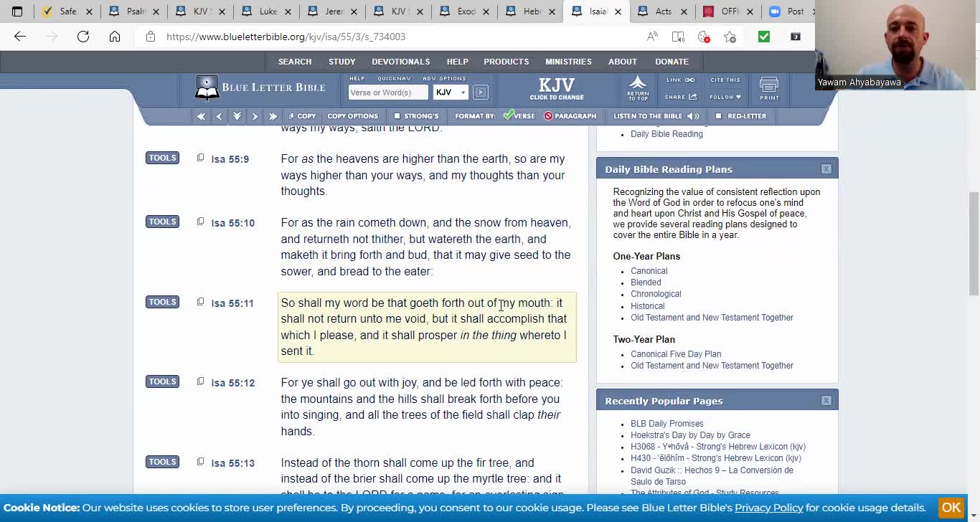Click Privacy Policy link in cookie notice
Viewport: 980px width, 522px height.
click(x=769, y=508)
